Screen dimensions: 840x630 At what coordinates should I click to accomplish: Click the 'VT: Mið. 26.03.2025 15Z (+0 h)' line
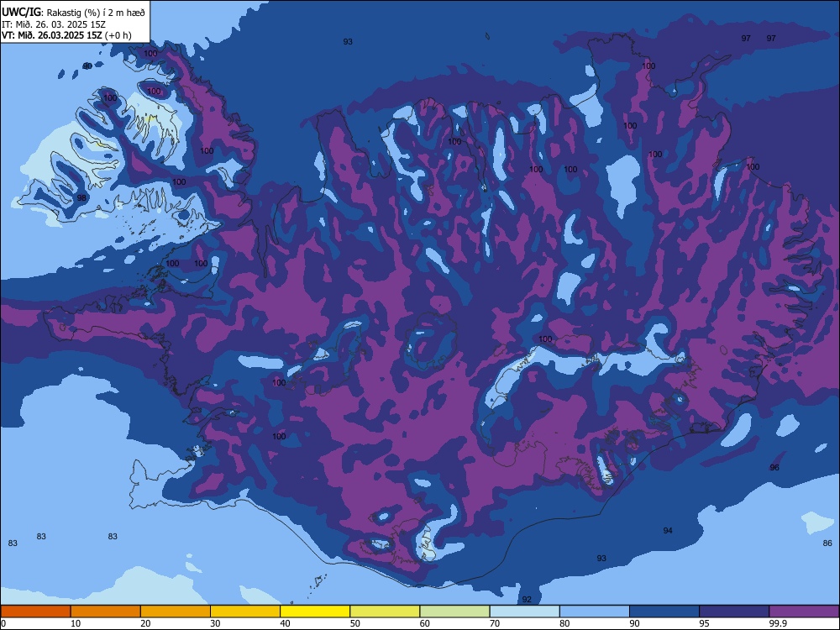(x=66, y=35)
